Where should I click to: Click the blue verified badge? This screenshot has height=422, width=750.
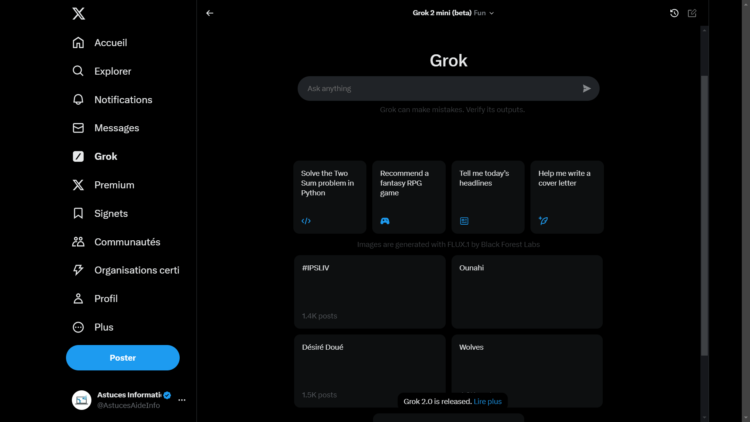[167, 395]
